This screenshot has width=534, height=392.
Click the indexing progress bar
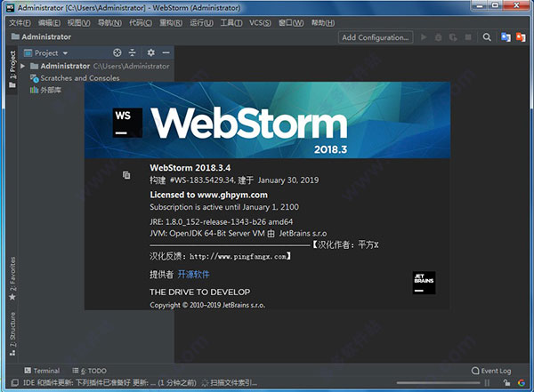(438, 383)
